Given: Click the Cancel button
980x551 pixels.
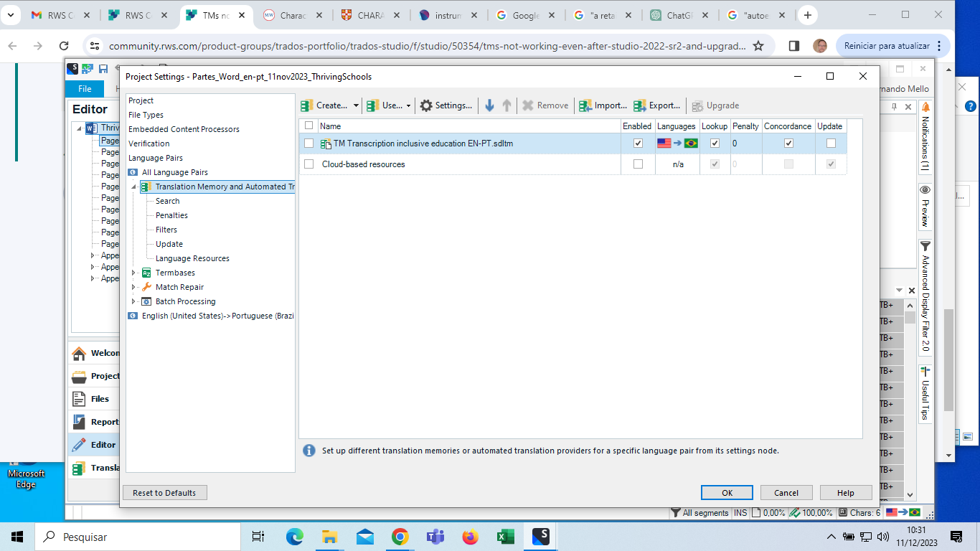Looking at the screenshot, I should tap(786, 493).
